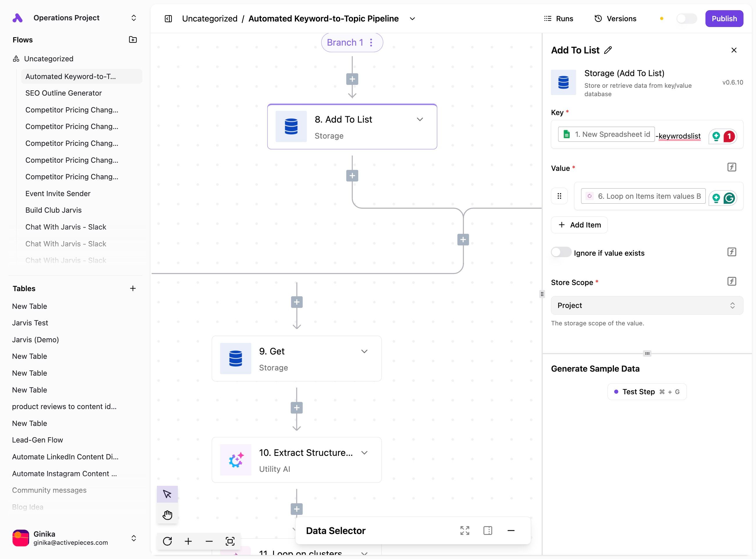This screenshot has height=559, width=756.
Task: Click the pencil icon to rename Add To List
Action: [608, 50]
